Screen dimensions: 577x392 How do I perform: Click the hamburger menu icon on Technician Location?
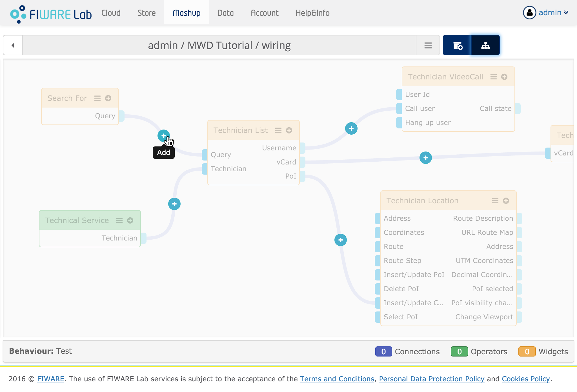494,201
